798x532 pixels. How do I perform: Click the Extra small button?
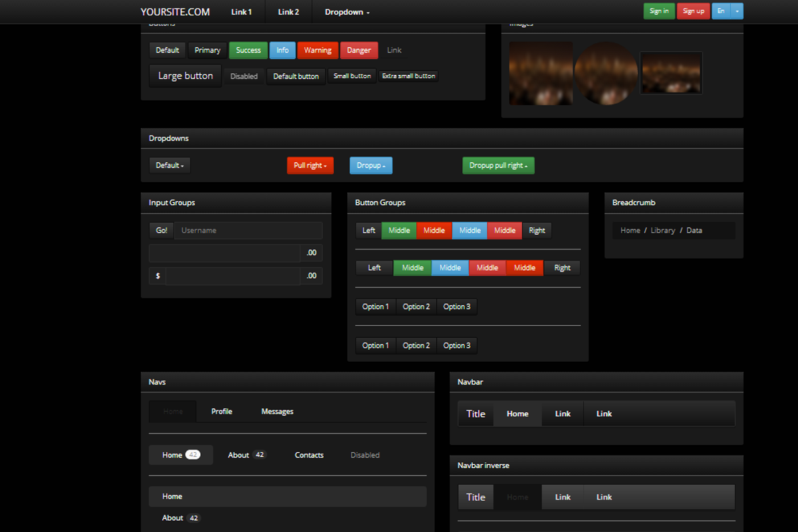click(408, 75)
